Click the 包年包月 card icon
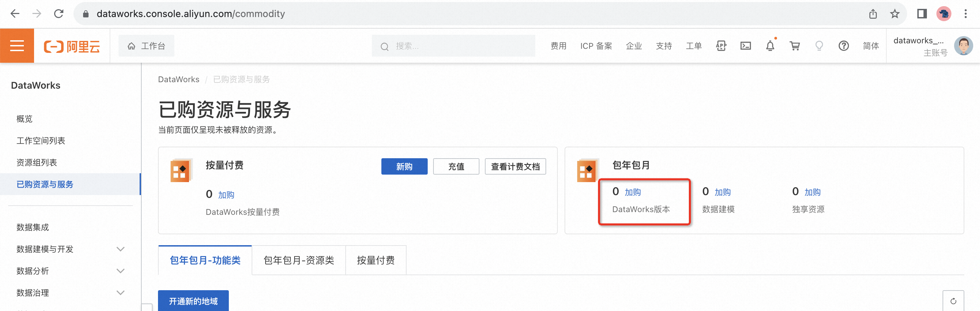 pyautogui.click(x=587, y=171)
